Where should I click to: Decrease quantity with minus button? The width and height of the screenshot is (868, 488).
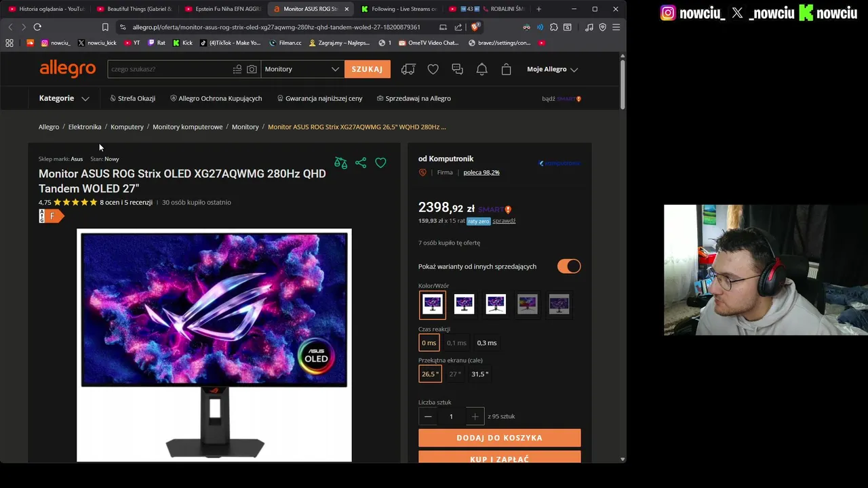point(428,416)
